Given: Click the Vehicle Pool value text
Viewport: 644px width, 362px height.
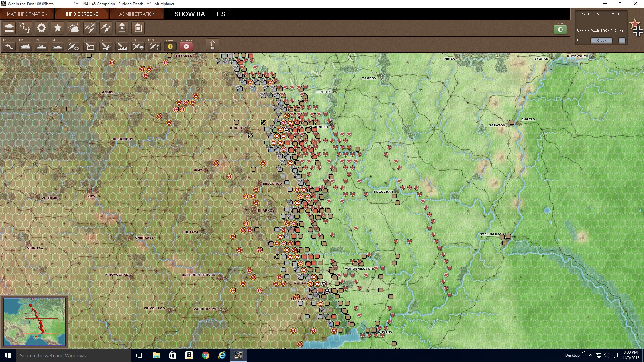Looking at the screenshot, I should [x=600, y=31].
